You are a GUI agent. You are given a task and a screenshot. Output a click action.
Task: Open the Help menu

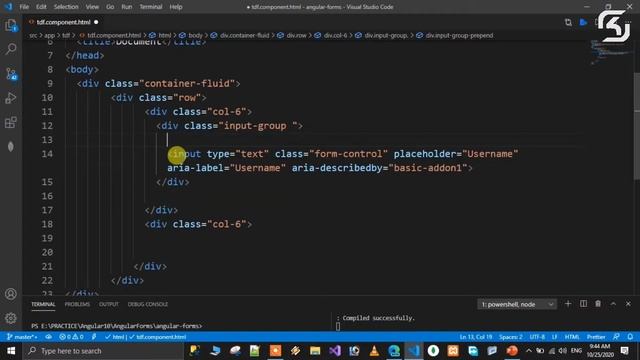tap(176, 7)
